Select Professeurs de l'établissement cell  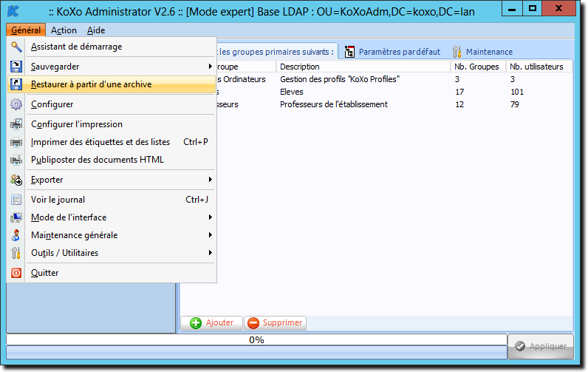334,104
